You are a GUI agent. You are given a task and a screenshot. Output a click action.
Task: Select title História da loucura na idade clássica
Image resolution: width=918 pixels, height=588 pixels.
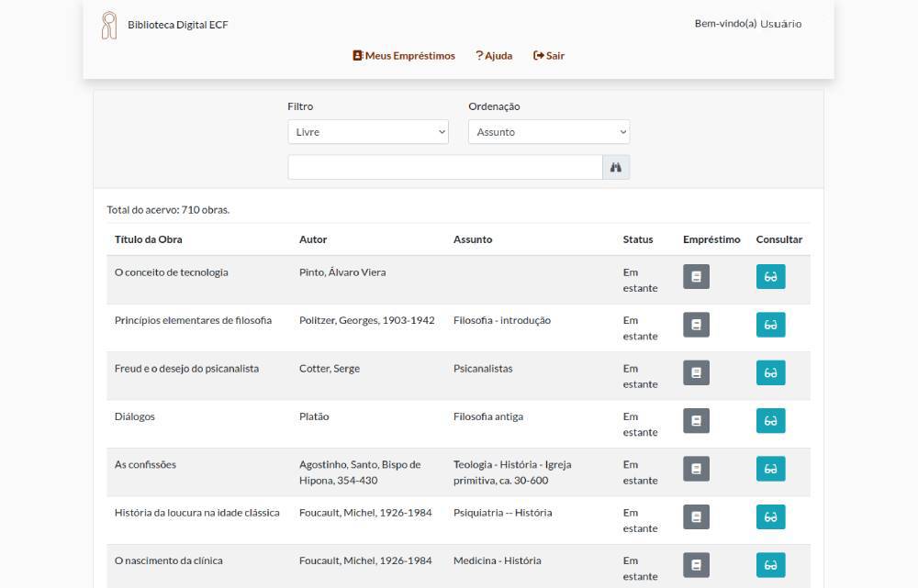(196, 513)
